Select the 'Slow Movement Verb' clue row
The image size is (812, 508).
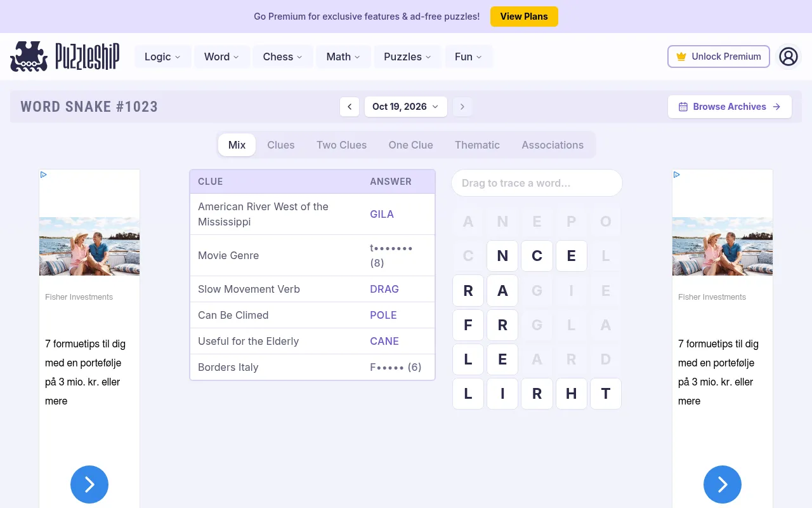(313, 289)
